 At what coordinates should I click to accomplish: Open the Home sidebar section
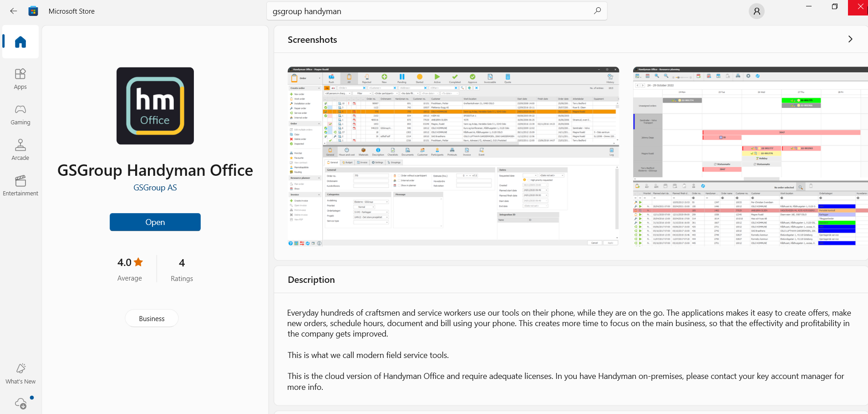tap(20, 42)
